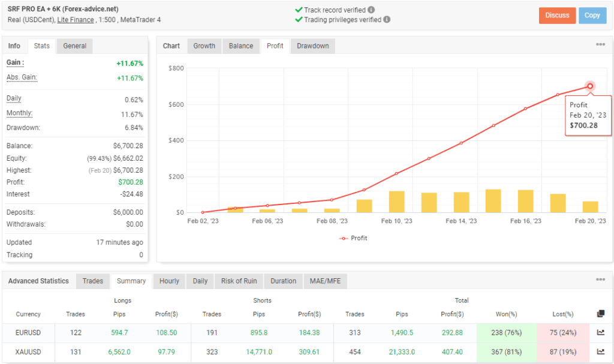Switch to the Growth chart tab
The width and height of the screenshot is (614, 364).
coord(204,46)
